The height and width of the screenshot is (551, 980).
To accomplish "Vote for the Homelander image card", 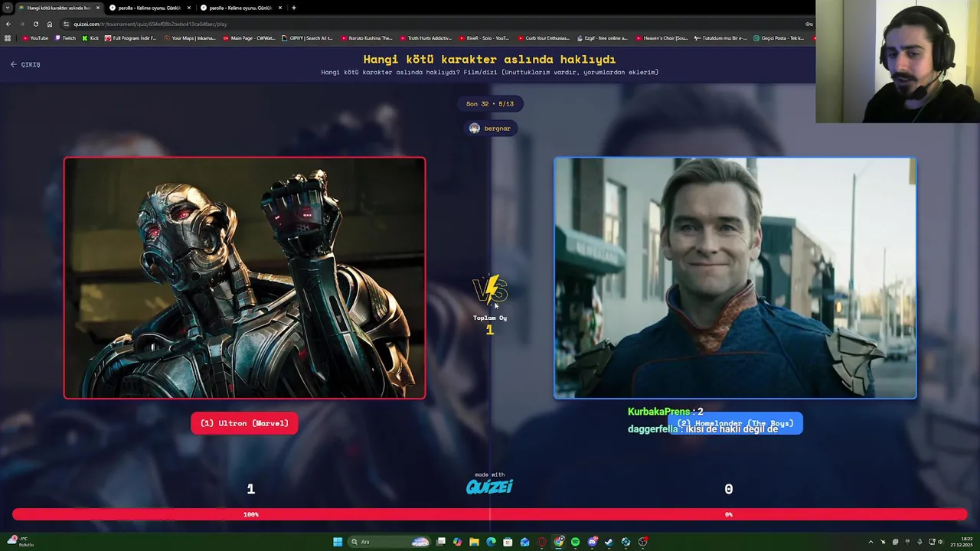I will [x=735, y=278].
